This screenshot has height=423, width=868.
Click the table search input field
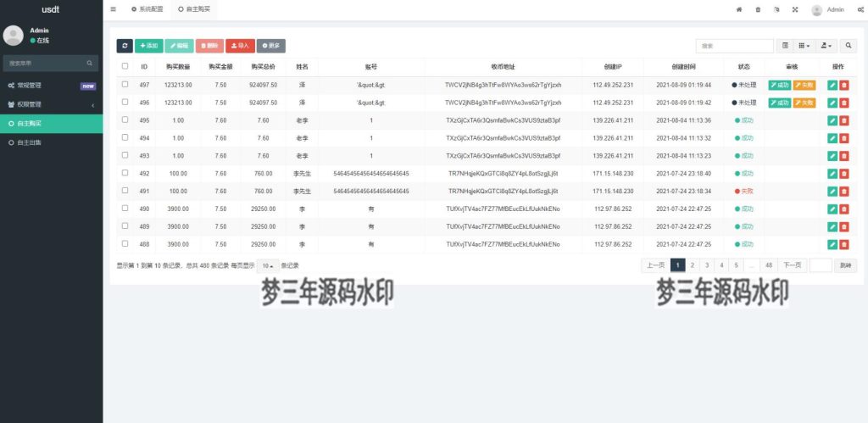734,46
